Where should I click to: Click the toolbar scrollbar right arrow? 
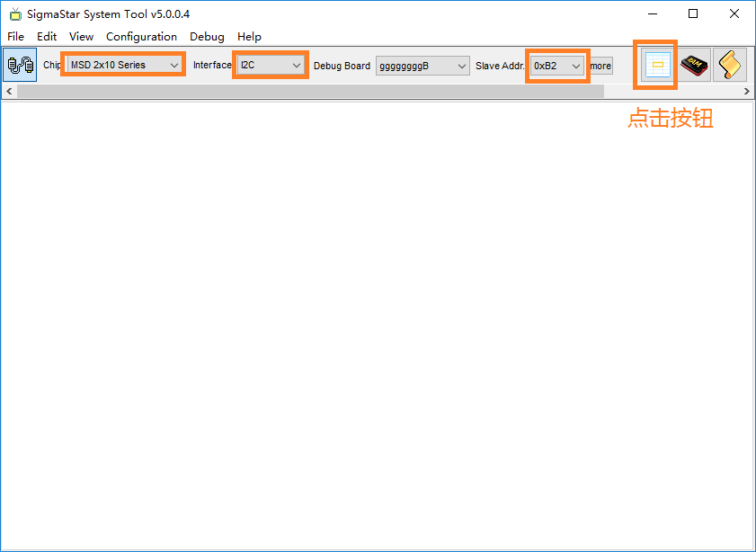746,92
